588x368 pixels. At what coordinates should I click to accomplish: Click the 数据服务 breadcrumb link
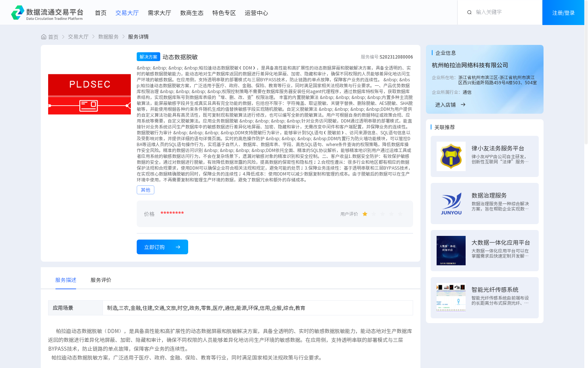pos(108,37)
